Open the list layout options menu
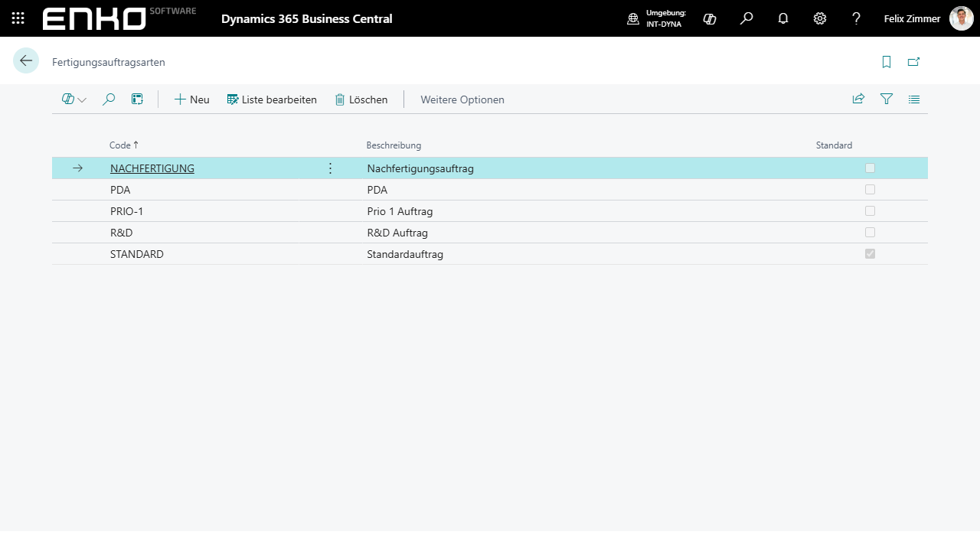Image resolution: width=980 pixels, height=551 pixels. click(x=914, y=99)
